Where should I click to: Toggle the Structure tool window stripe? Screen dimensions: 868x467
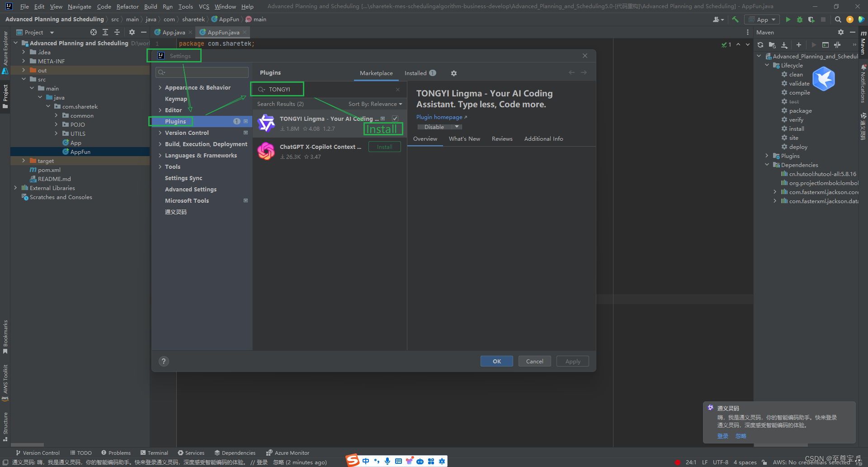tap(5, 426)
